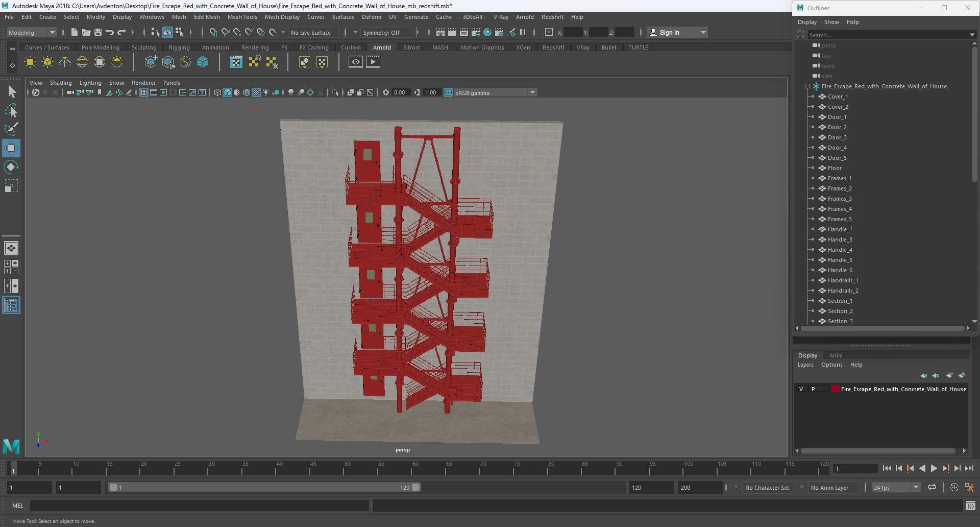Click Redo arrow icon

(x=121, y=32)
